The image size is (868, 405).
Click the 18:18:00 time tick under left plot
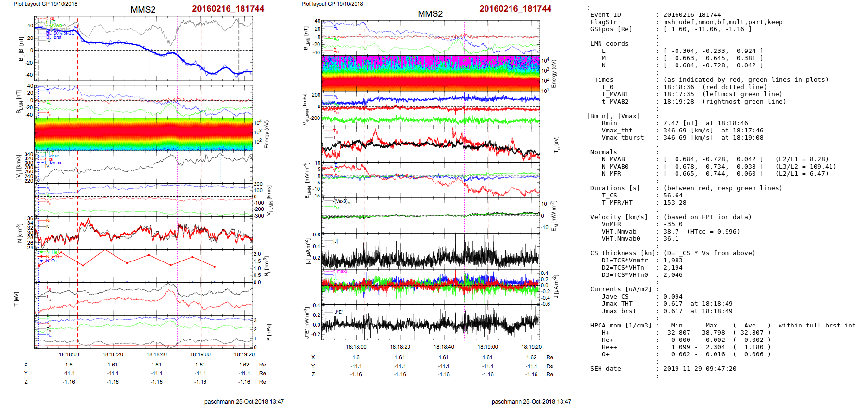(x=69, y=354)
